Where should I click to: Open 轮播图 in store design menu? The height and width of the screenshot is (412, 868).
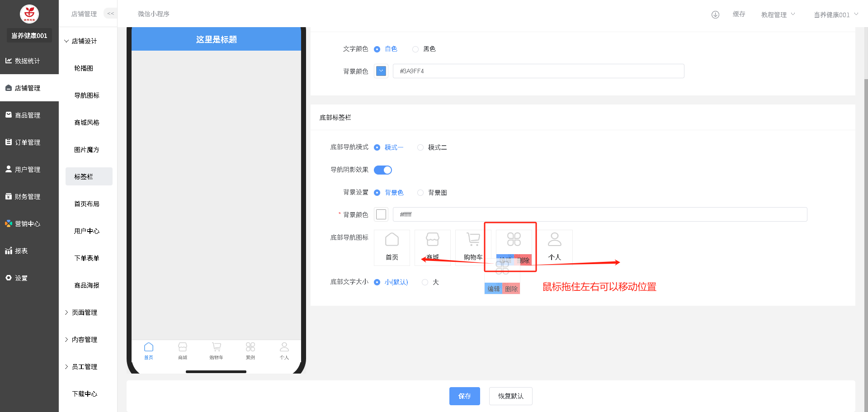(x=84, y=68)
